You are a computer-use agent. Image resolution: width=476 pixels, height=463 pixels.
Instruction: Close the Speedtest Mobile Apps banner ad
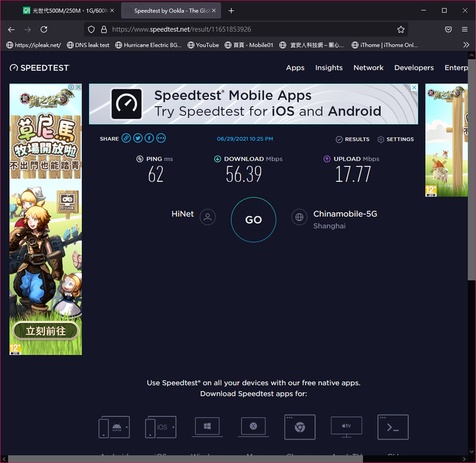pos(414,87)
